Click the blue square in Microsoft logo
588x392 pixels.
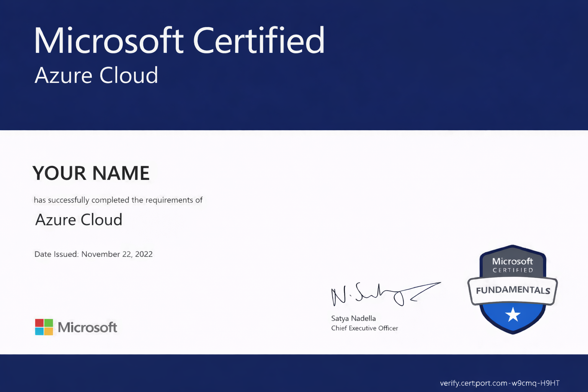click(39, 332)
